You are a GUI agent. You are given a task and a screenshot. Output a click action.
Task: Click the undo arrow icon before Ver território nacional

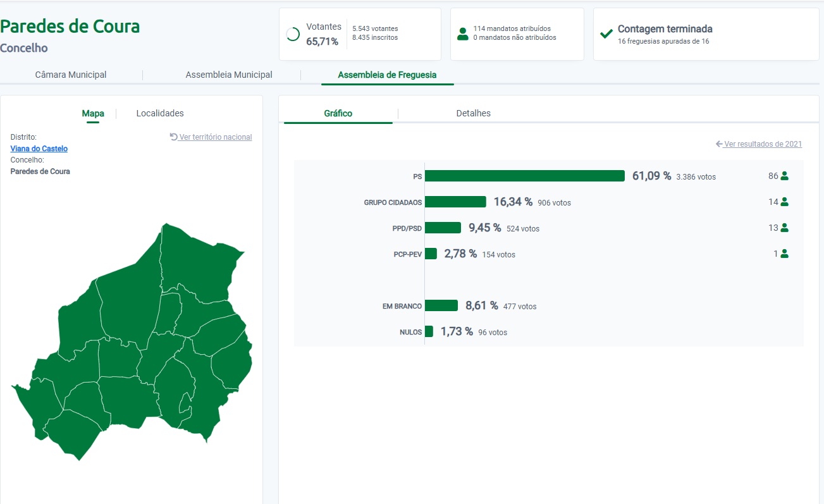point(174,137)
